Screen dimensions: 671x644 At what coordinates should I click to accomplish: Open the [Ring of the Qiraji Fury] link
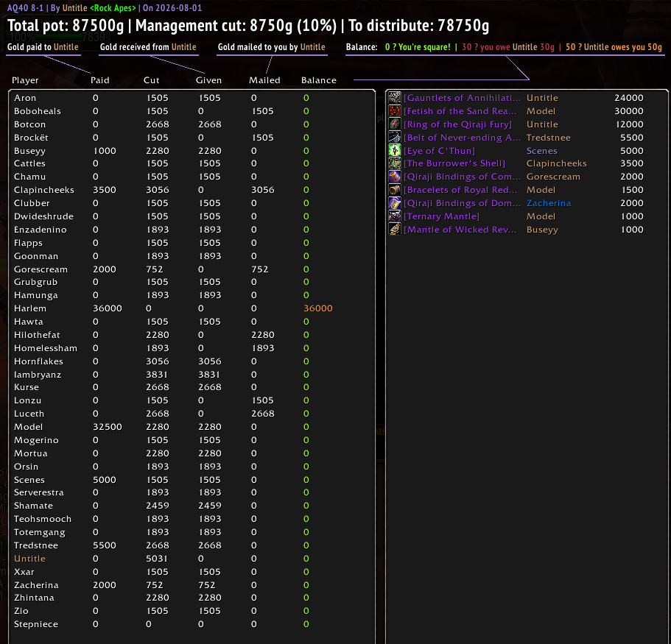[457, 124]
